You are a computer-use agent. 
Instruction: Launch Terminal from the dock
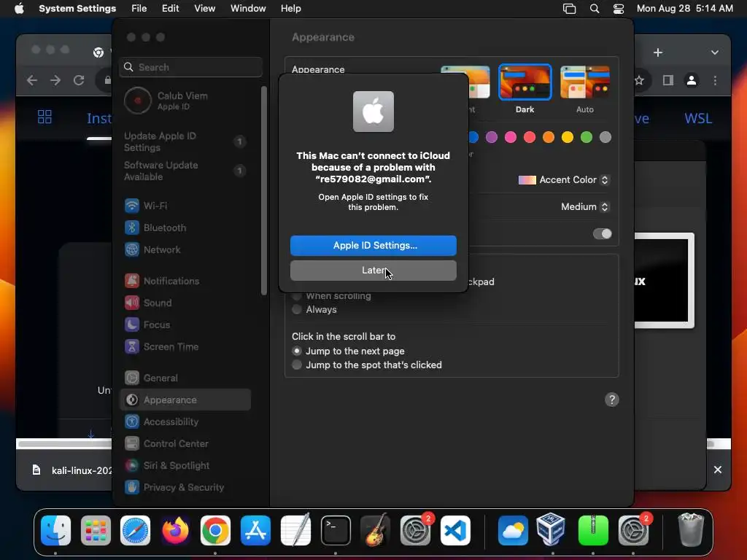[x=336, y=531]
